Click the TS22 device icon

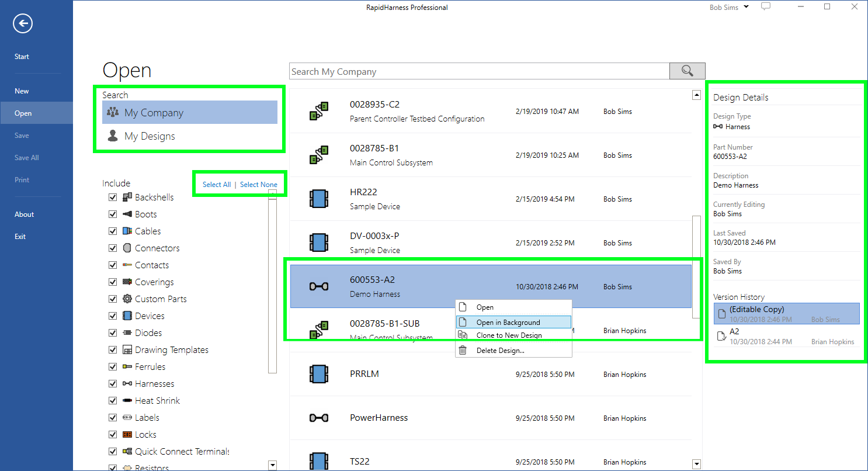coord(318,462)
